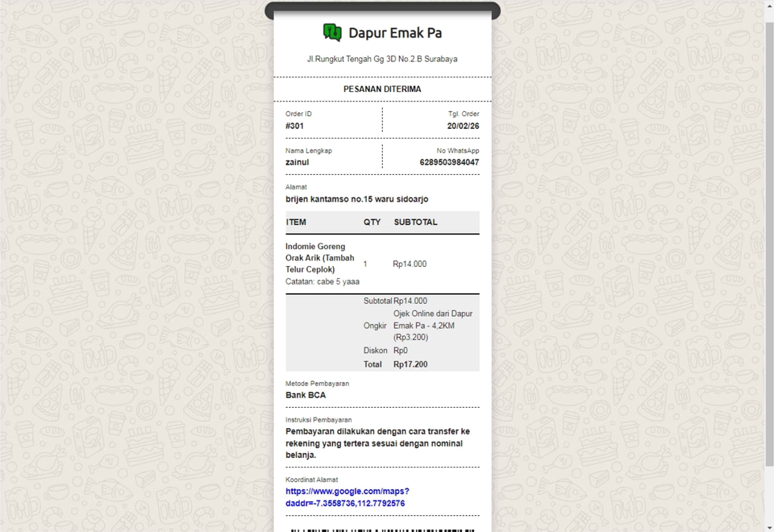This screenshot has height=532, width=774.
Task: Click the bold 'Total' summary label
Action: 372,364
